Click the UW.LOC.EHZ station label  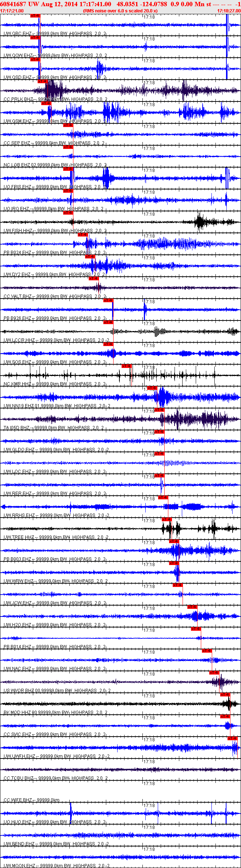click(18, 472)
